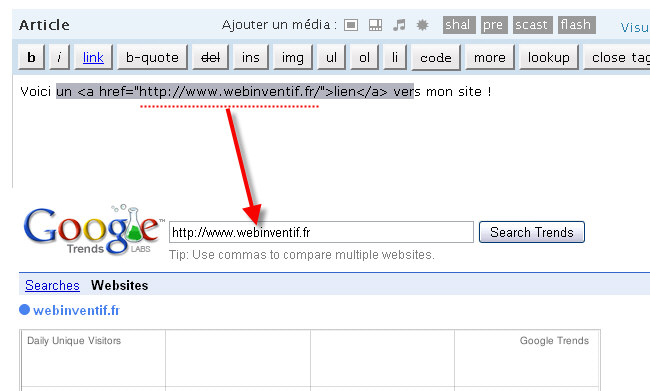Click the add other media starburst icon

pos(422,25)
